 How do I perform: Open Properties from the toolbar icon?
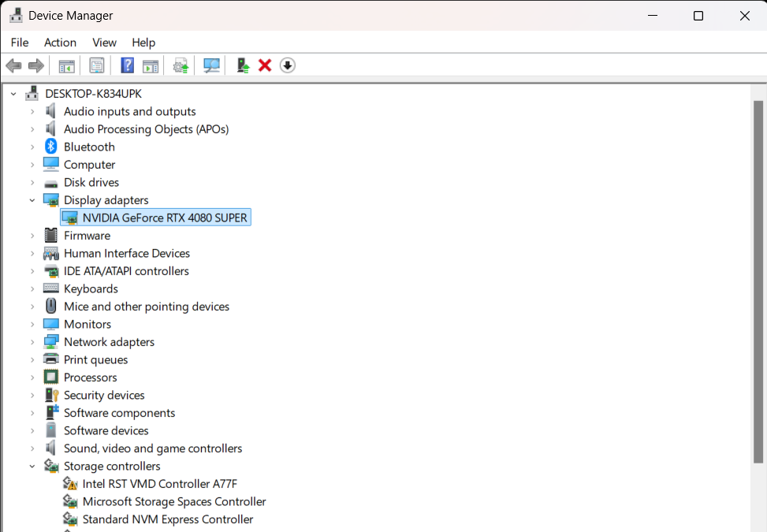(97, 65)
